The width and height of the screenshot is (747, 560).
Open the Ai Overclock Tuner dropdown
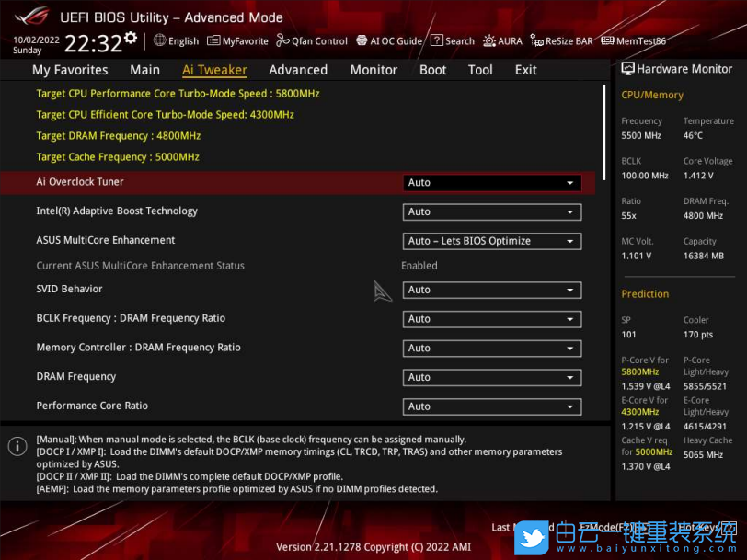click(491, 182)
